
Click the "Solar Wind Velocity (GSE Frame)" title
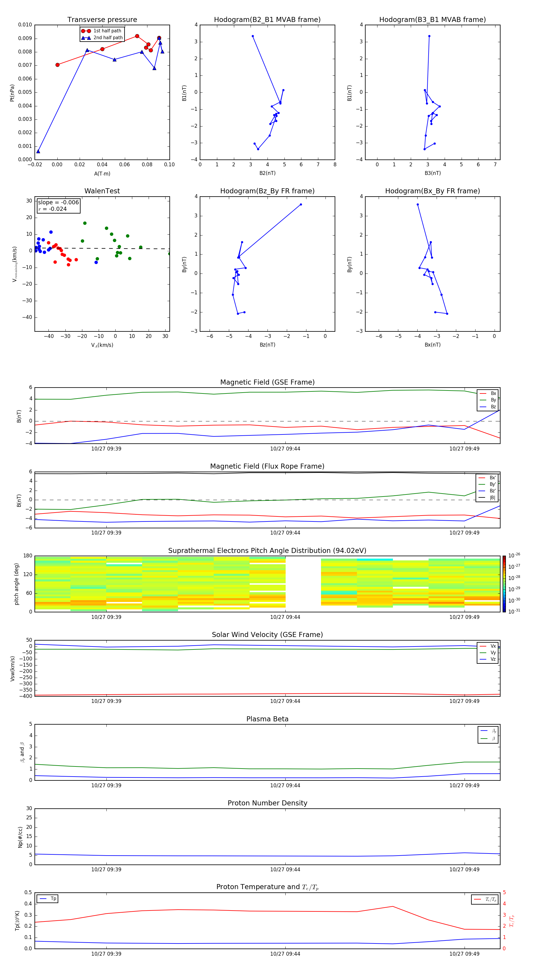(x=267, y=635)
